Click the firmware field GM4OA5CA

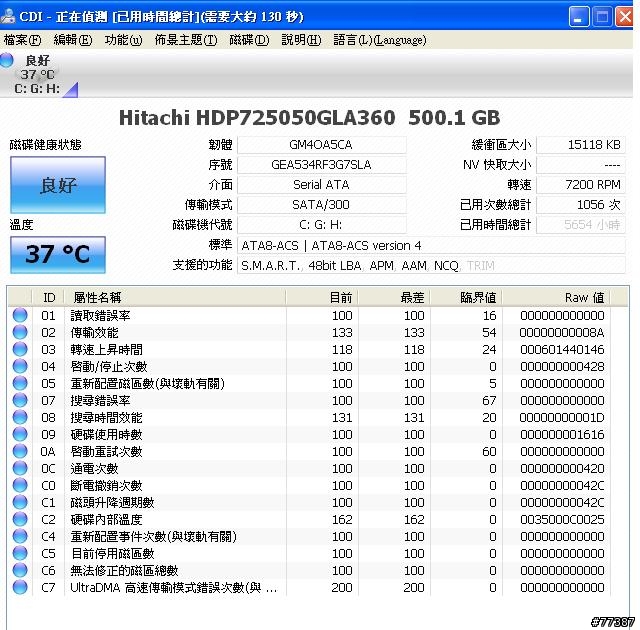(x=322, y=145)
